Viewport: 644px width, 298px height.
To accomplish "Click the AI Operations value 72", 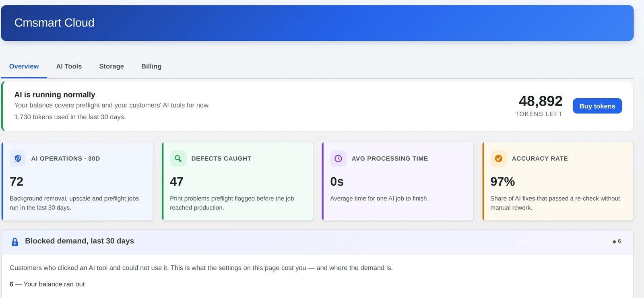I will pyautogui.click(x=17, y=182).
